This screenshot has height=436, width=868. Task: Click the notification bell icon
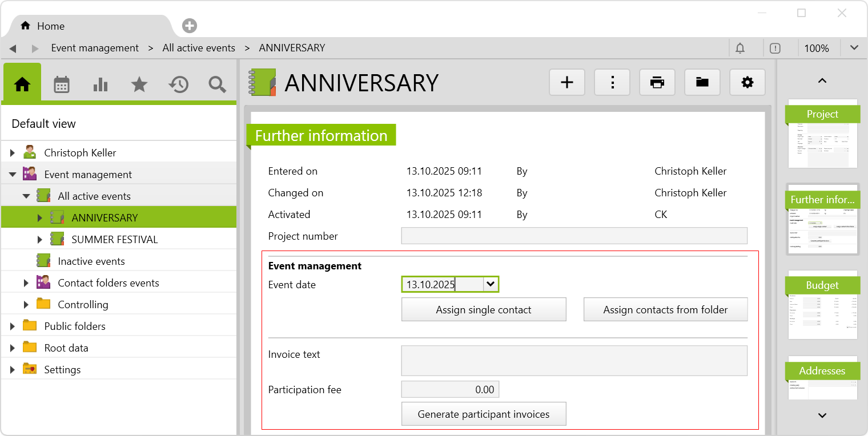click(x=740, y=49)
